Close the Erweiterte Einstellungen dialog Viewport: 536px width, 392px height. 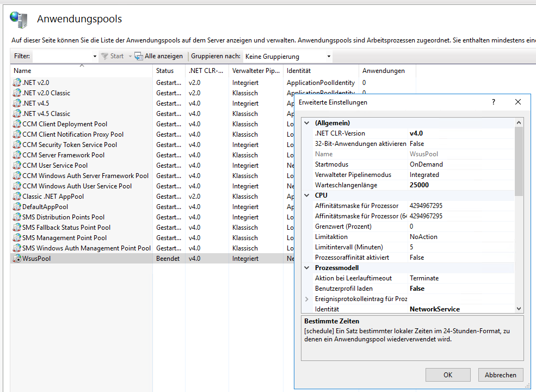518,102
